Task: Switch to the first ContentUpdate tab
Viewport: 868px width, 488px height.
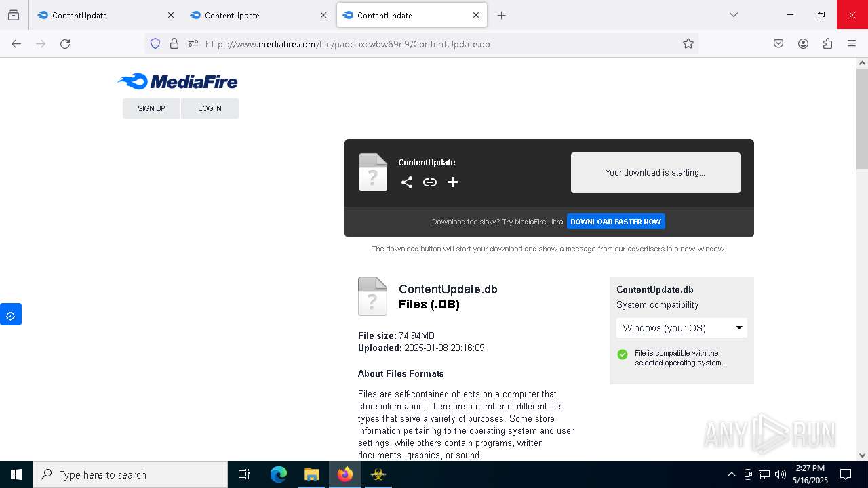Action: click(106, 15)
